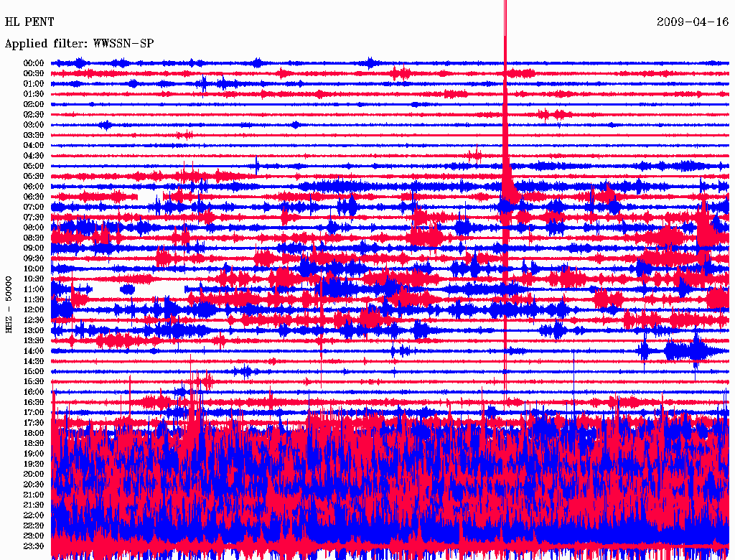Viewport: 735px width, 560px height.
Task: Click the 11:30 time label
Action: [34, 299]
